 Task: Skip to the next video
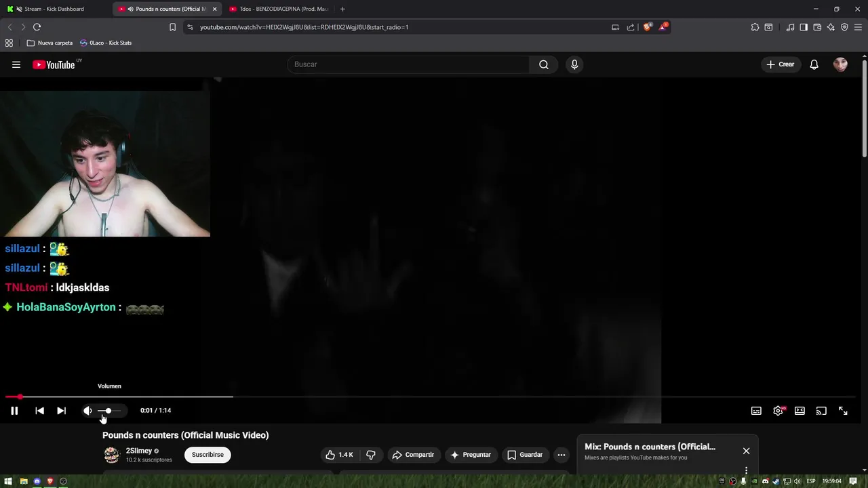pyautogui.click(x=61, y=411)
